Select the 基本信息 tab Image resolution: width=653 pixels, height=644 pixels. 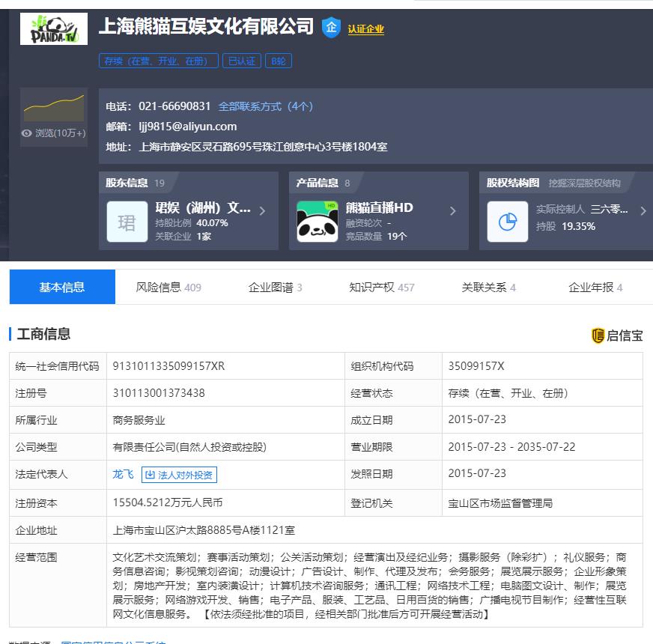[62, 287]
